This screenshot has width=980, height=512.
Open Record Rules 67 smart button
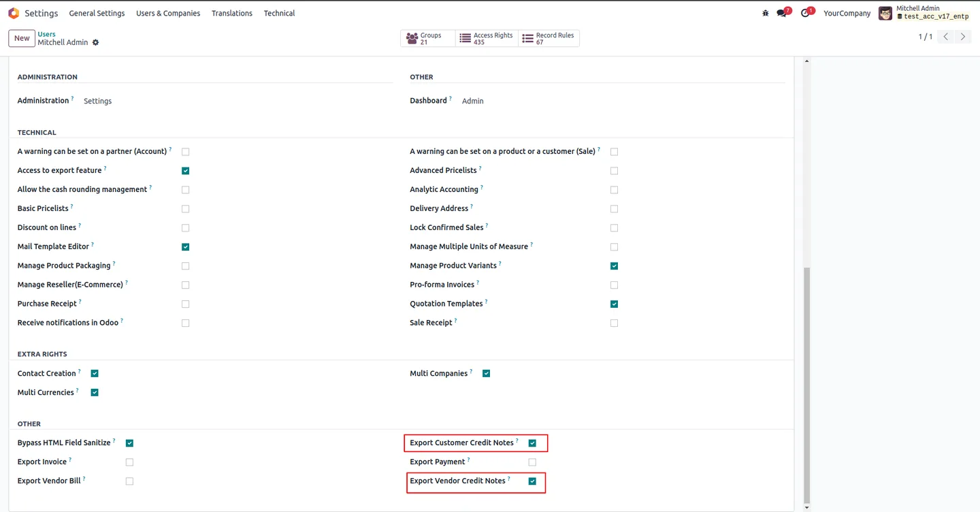click(549, 39)
